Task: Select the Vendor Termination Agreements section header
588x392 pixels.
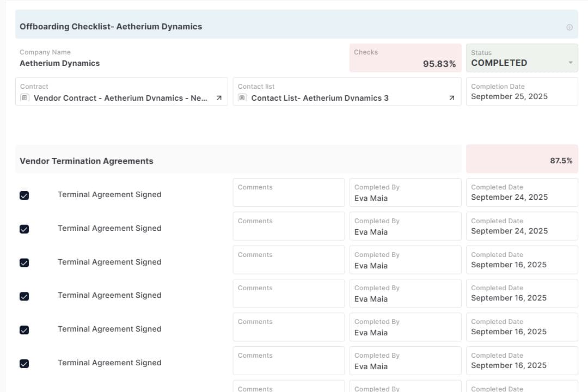Action: pos(238,161)
